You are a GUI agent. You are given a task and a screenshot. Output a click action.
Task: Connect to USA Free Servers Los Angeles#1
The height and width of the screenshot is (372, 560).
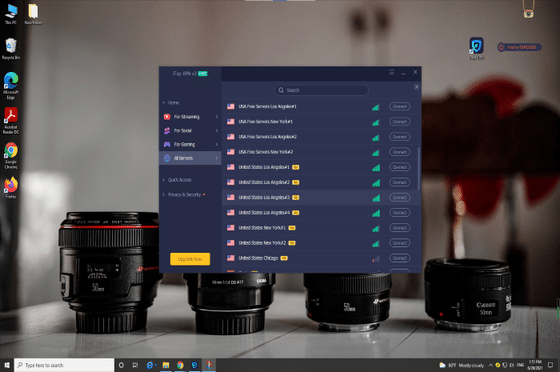(399, 106)
